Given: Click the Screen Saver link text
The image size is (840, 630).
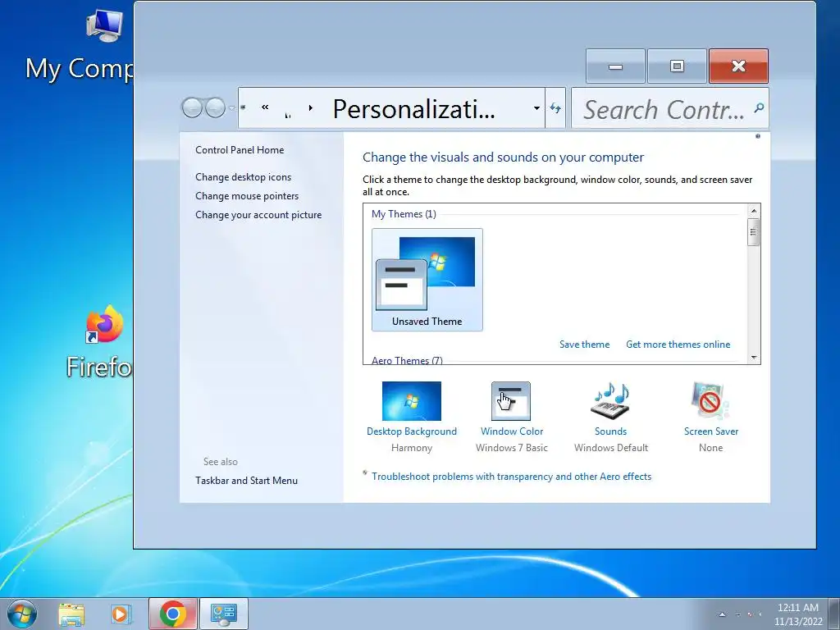Looking at the screenshot, I should (x=711, y=431).
